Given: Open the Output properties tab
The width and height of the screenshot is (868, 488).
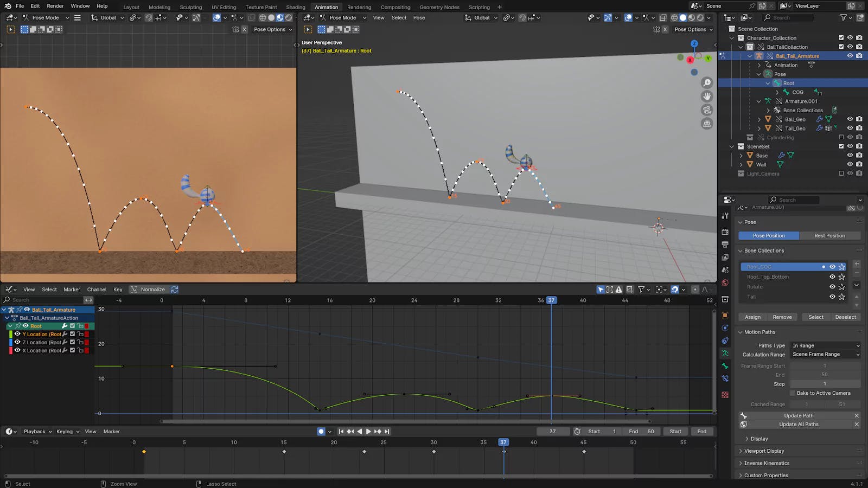Looking at the screenshot, I should [725, 245].
